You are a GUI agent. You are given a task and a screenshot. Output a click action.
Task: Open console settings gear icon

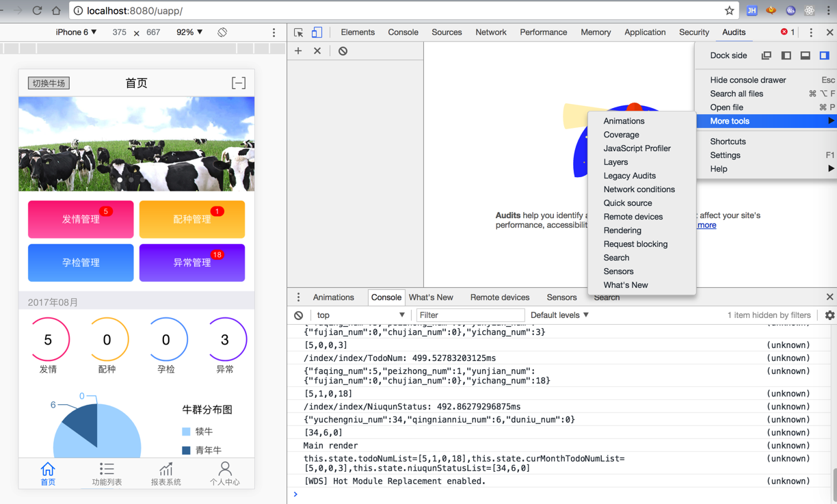[x=829, y=315]
